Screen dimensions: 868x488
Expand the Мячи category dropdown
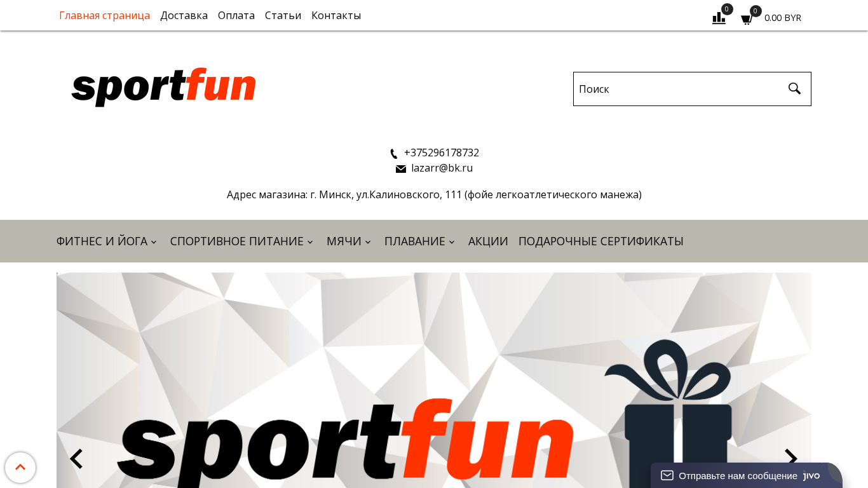click(349, 241)
